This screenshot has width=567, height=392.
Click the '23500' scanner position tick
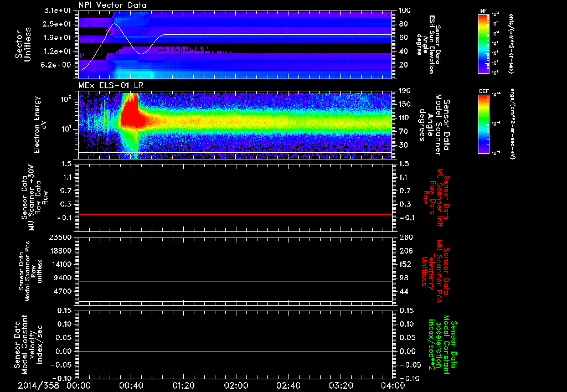pyautogui.click(x=61, y=237)
